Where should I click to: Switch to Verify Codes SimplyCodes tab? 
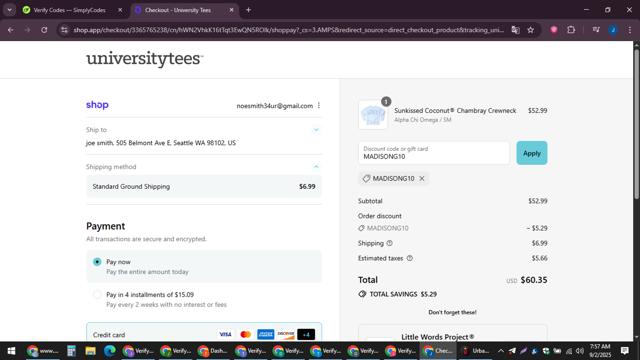click(69, 10)
